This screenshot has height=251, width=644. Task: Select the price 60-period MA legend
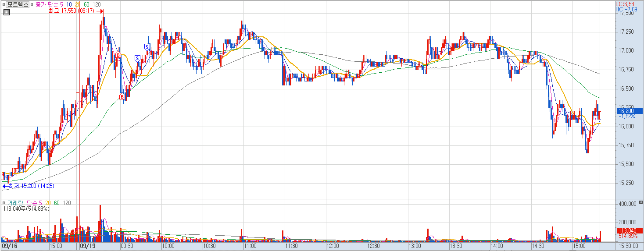(86, 4)
